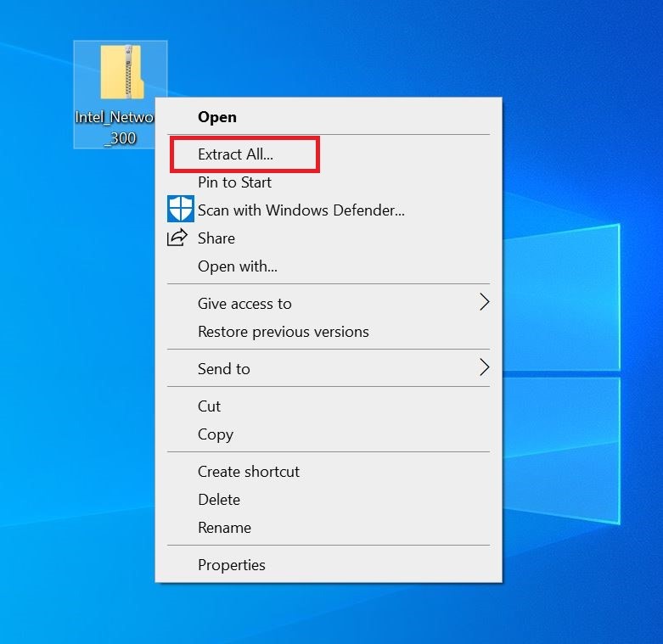Click the chevron beside Give access to

[x=484, y=302]
